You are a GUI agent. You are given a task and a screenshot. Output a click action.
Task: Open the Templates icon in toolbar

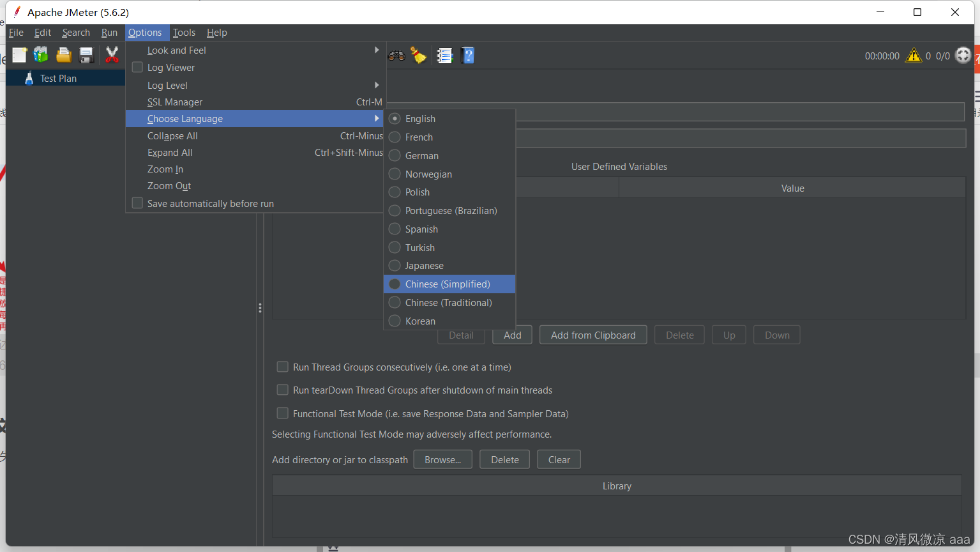[41, 56]
